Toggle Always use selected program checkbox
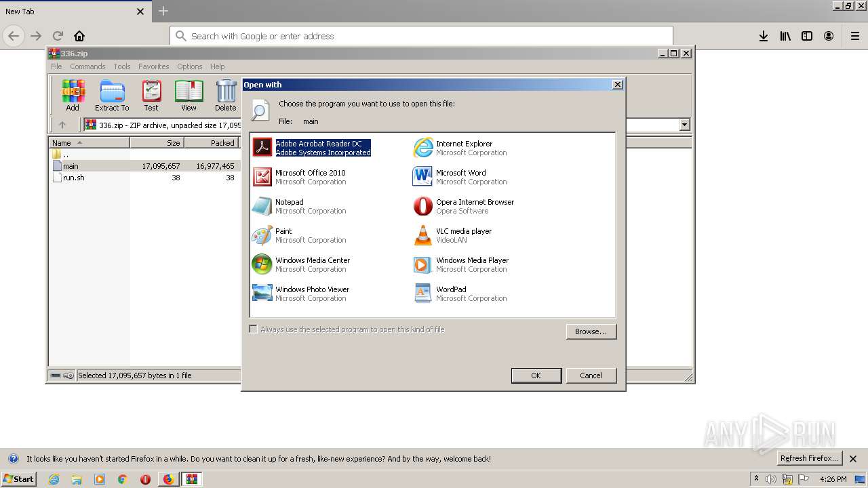This screenshot has width=868, height=488. pyautogui.click(x=254, y=329)
